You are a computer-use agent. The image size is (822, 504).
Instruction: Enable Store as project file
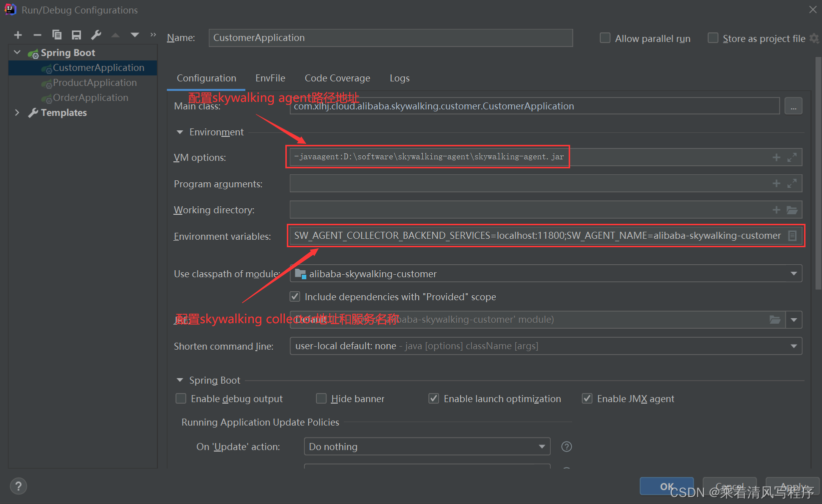(713, 38)
